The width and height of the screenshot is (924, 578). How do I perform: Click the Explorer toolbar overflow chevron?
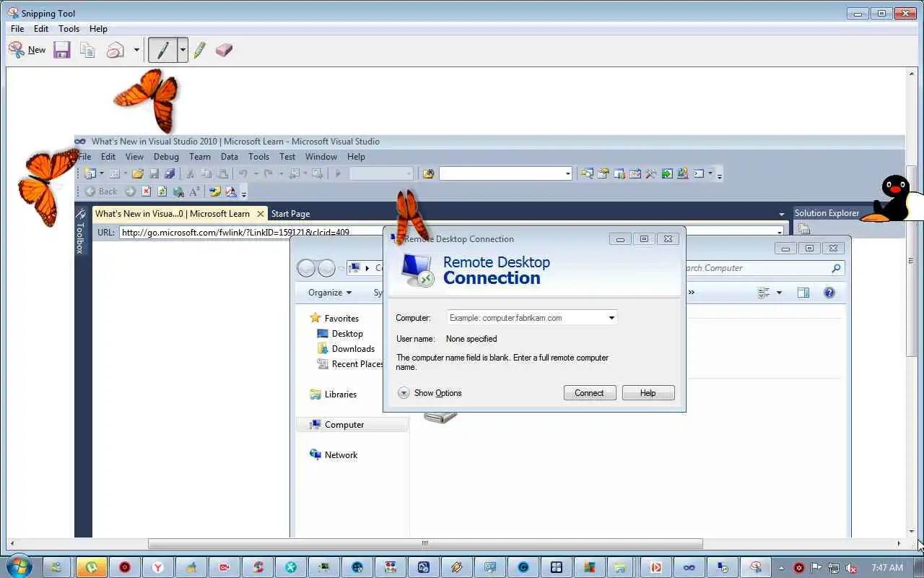click(x=691, y=293)
